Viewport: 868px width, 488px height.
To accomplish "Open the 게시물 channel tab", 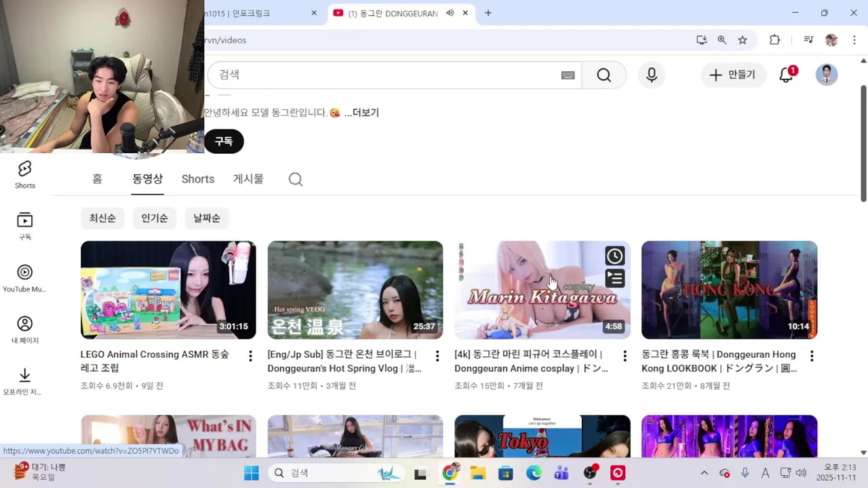I will coord(248,179).
